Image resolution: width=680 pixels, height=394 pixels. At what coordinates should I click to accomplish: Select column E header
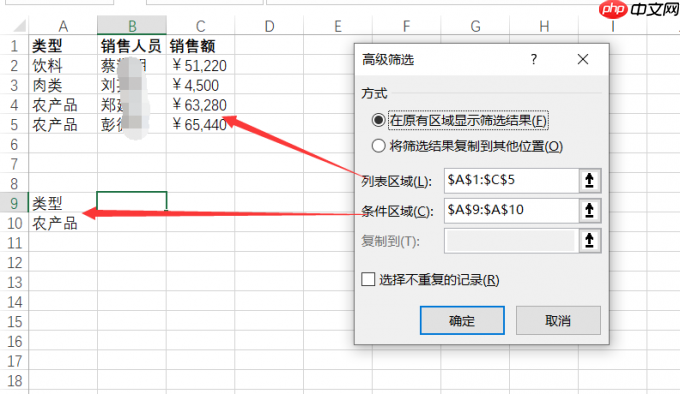coord(338,26)
